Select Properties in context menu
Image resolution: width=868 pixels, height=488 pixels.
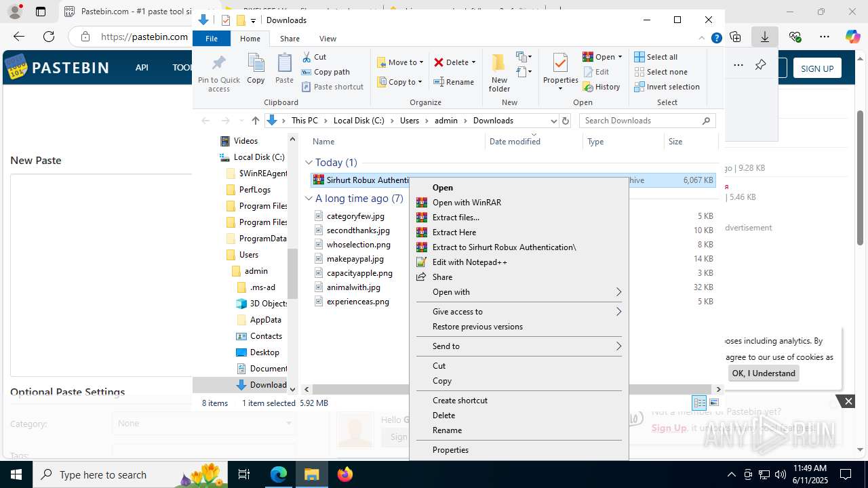tap(519, 450)
